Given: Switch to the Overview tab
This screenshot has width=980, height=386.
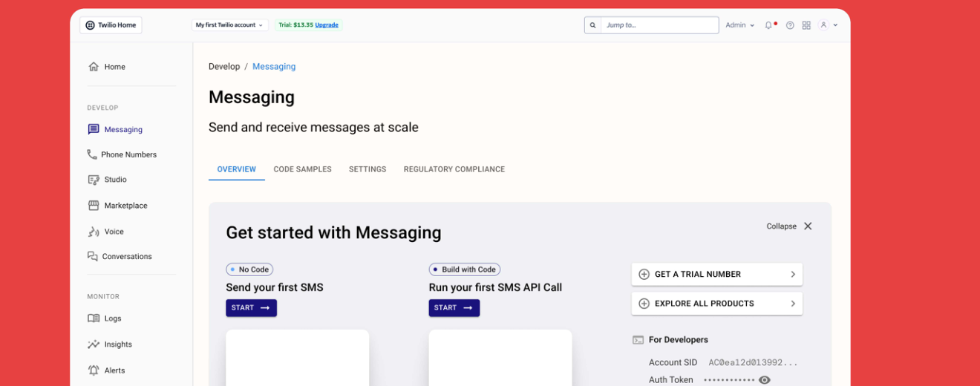Looking at the screenshot, I should click(x=237, y=169).
